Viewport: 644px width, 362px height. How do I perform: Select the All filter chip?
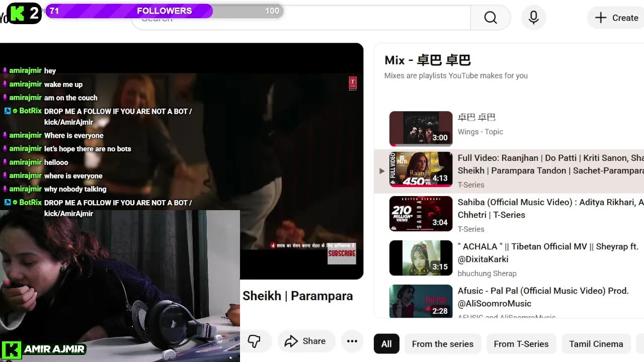point(386,344)
